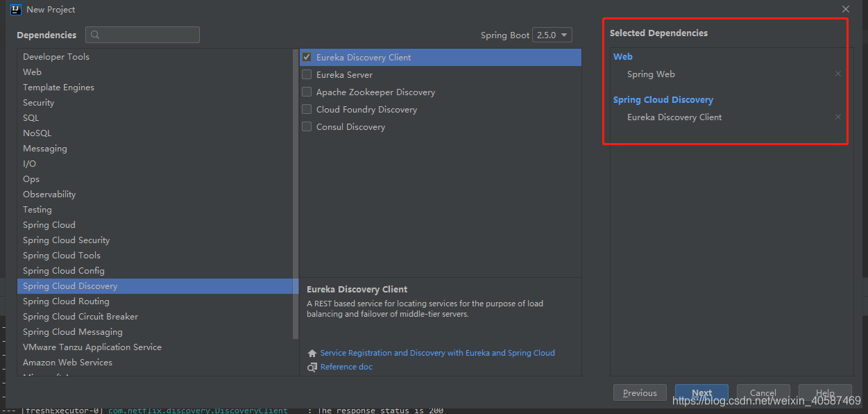Check Apache Zookeeper Discovery
The image size is (868, 414).
pos(307,92)
